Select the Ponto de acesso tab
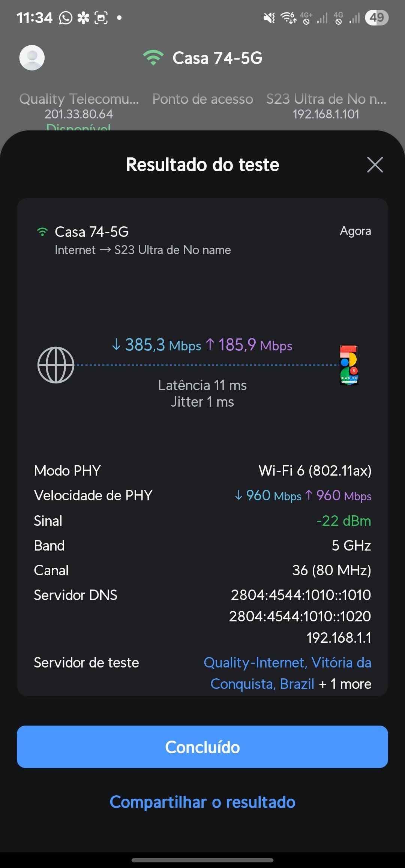405x868 pixels. click(202, 99)
